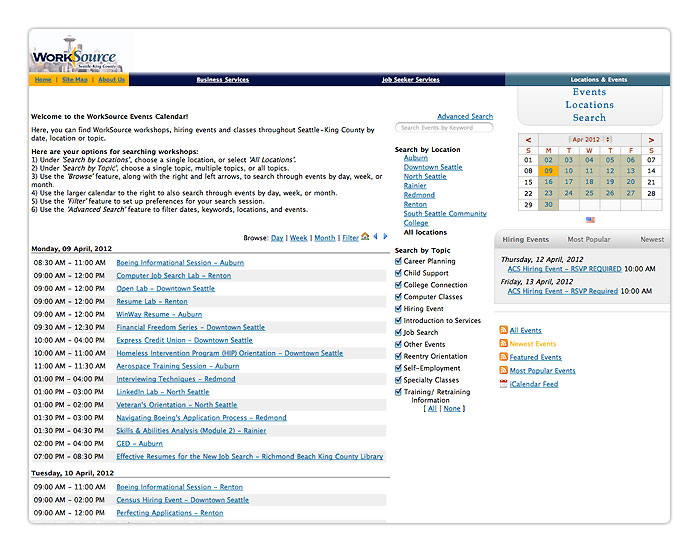700x553 pixels.
Task: Filter by Rainier location
Action: pyautogui.click(x=415, y=186)
